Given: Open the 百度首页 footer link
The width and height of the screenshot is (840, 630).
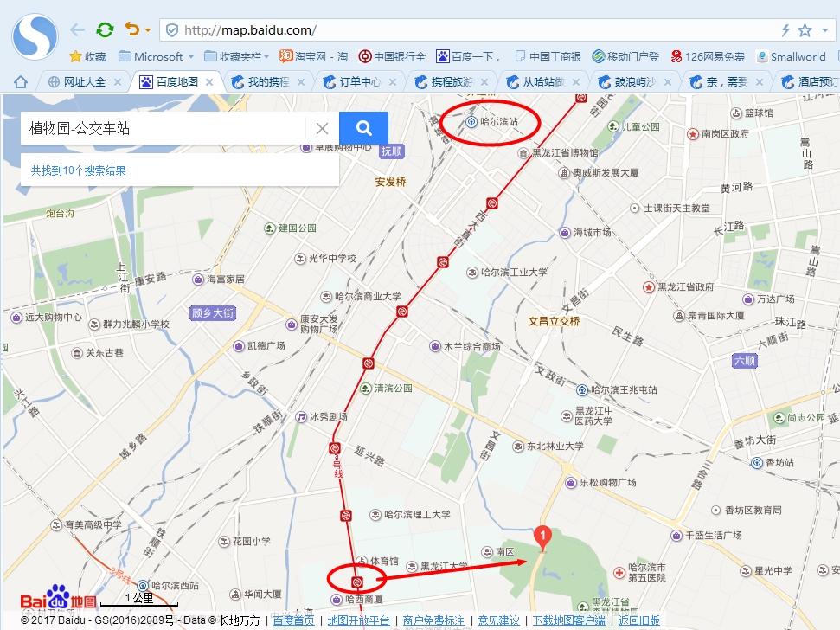Looking at the screenshot, I should [293, 620].
